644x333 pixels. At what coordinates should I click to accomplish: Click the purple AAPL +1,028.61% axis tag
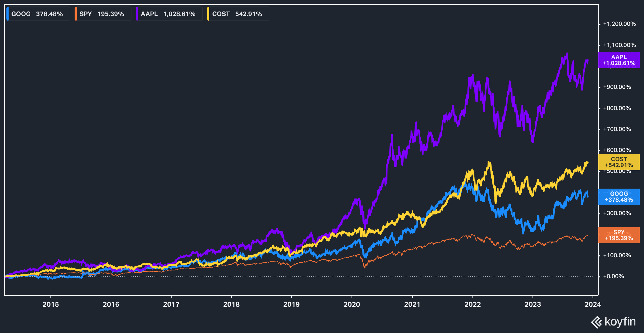click(x=619, y=60)
